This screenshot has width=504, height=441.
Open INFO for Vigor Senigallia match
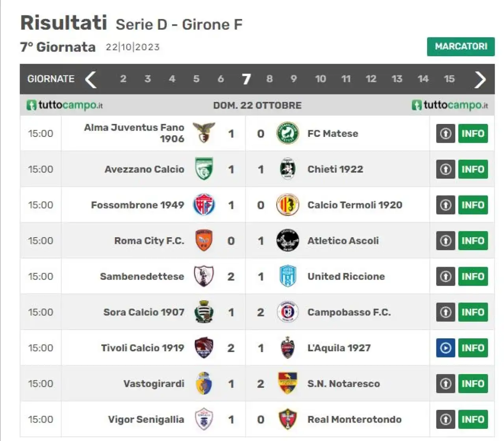point(473,419)
